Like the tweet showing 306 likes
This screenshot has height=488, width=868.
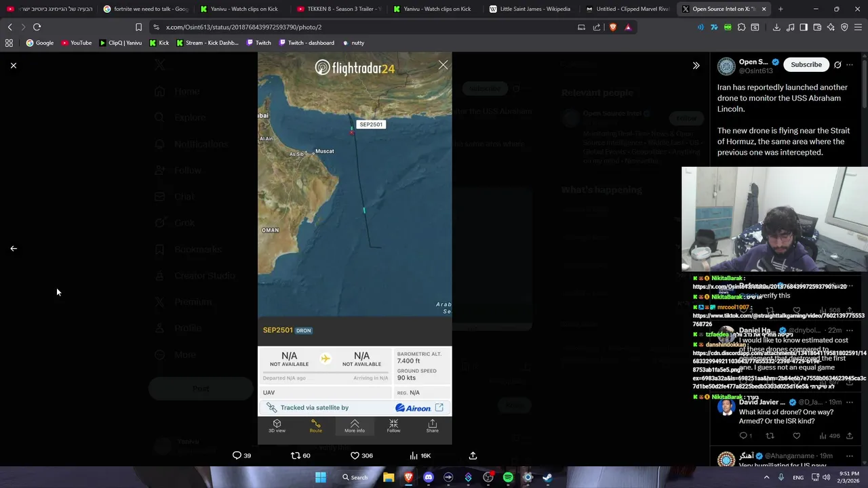361,455
